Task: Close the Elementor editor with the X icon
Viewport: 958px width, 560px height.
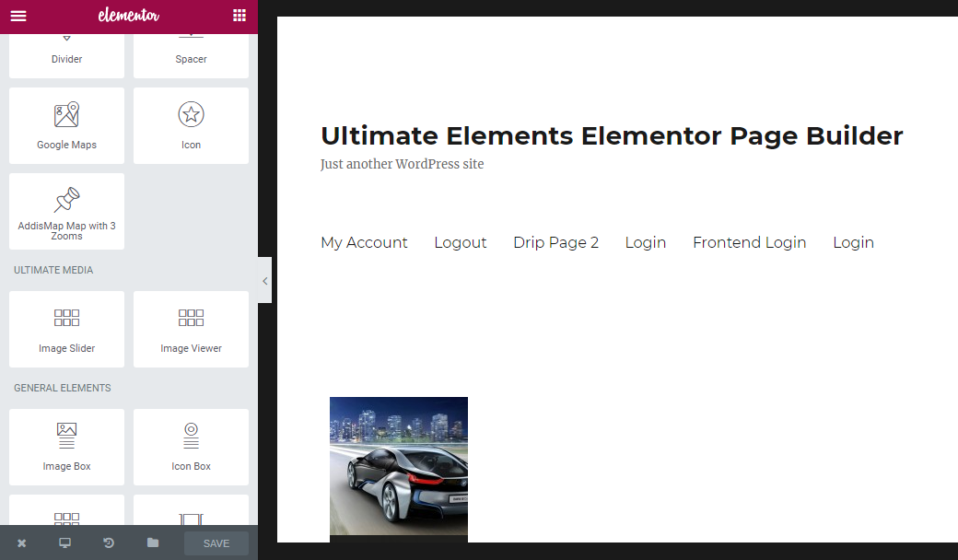Action: [21, 542]
